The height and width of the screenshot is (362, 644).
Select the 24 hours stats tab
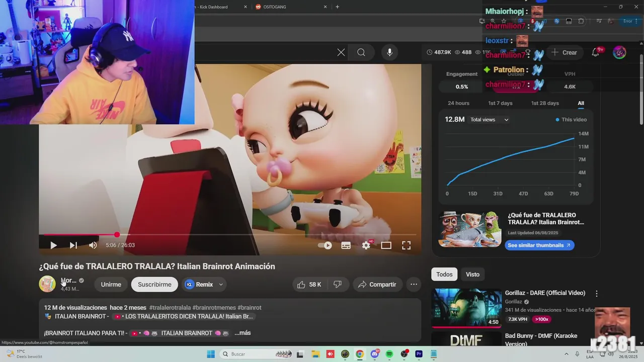pyautogui.click(x=458, y=103)
